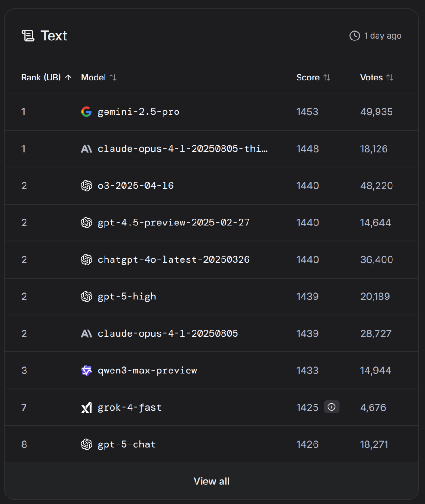425x504 pixels.
Task: Open the gpt-4.5-preview-2025-02-27 model entry
Action: point(174,223)
